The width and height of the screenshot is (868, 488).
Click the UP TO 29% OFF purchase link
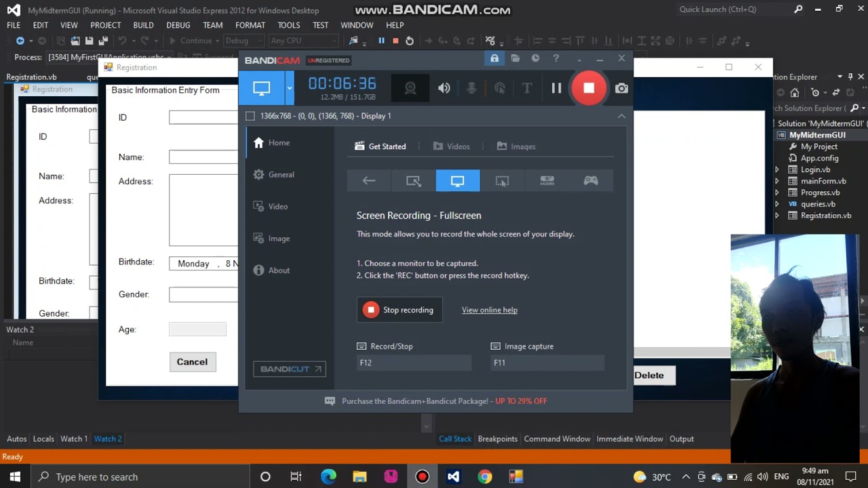(521, 401)
